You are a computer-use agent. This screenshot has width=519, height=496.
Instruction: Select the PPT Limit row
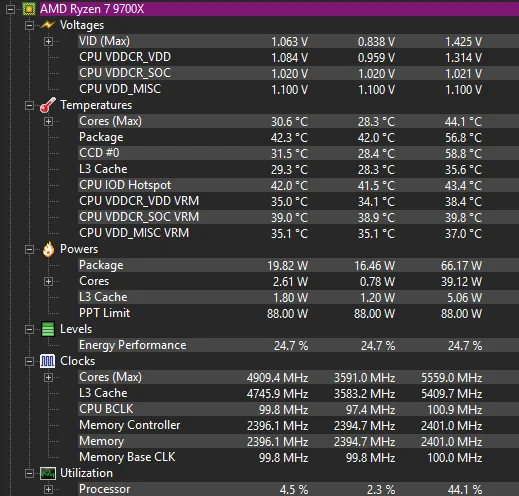[298, 313]
